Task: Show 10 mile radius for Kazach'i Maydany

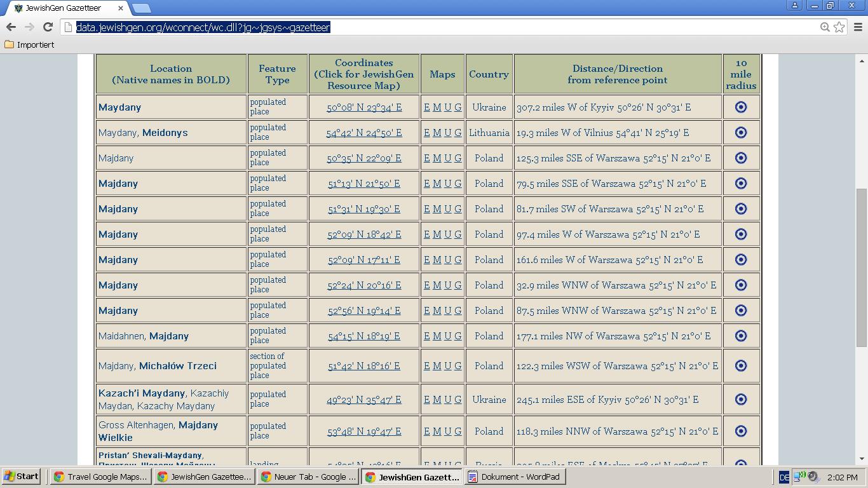Action: pyautogui.click(x=741, y=399)
